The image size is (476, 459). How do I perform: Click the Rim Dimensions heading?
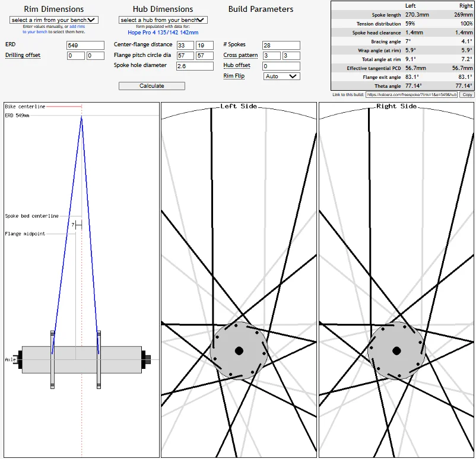(54, 9)
